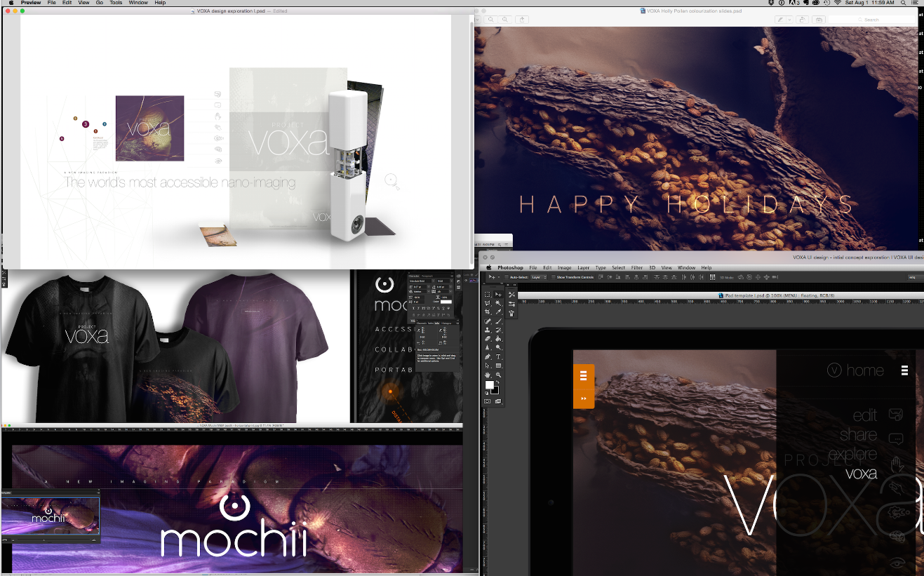This screenshot has height=576, width=924.
Task: Toggle Quick Mask mode in toolbox
Action: click(x=487, y=401)
